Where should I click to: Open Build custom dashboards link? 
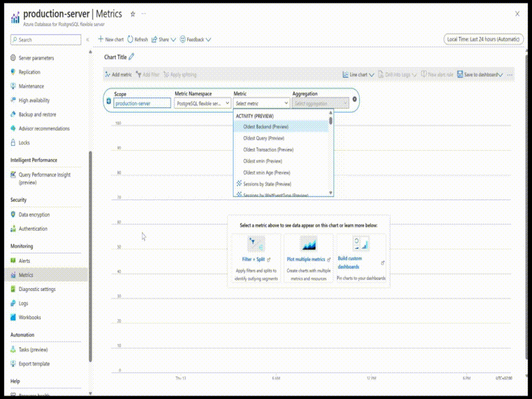point(350,263)
